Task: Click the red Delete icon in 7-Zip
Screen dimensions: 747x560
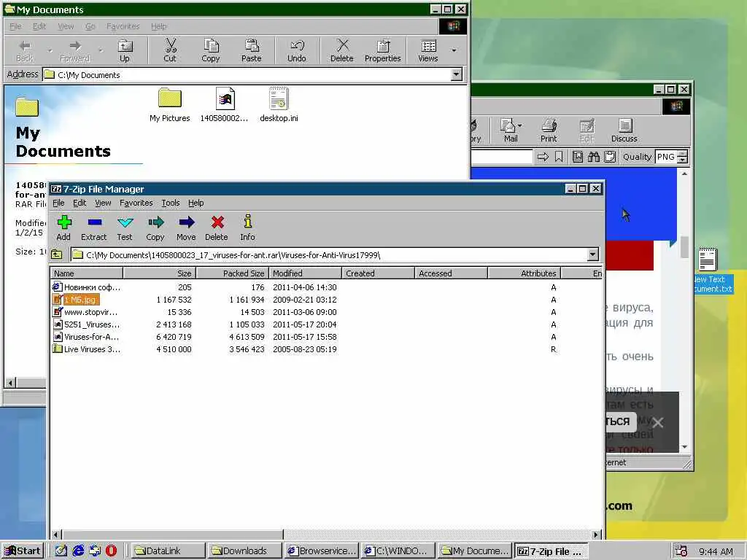Action: coord(217,227)
